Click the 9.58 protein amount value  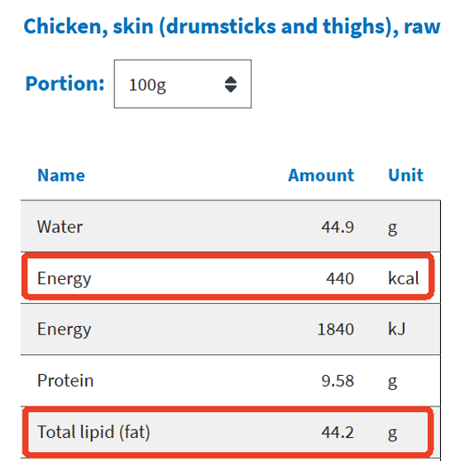pos(338,381)
